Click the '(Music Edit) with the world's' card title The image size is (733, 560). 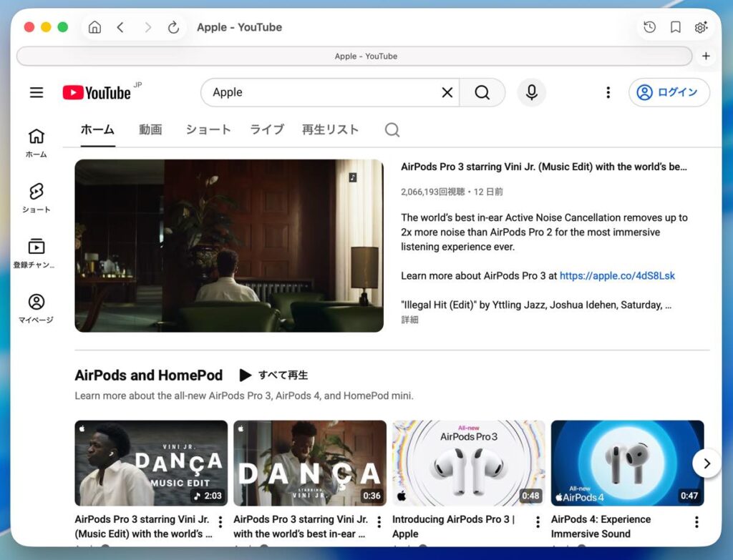pyautogui.click(x=143, y=526)
